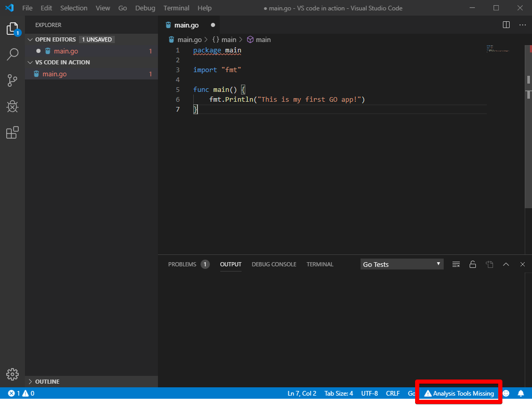Open the Debug menu

point(144,8)
